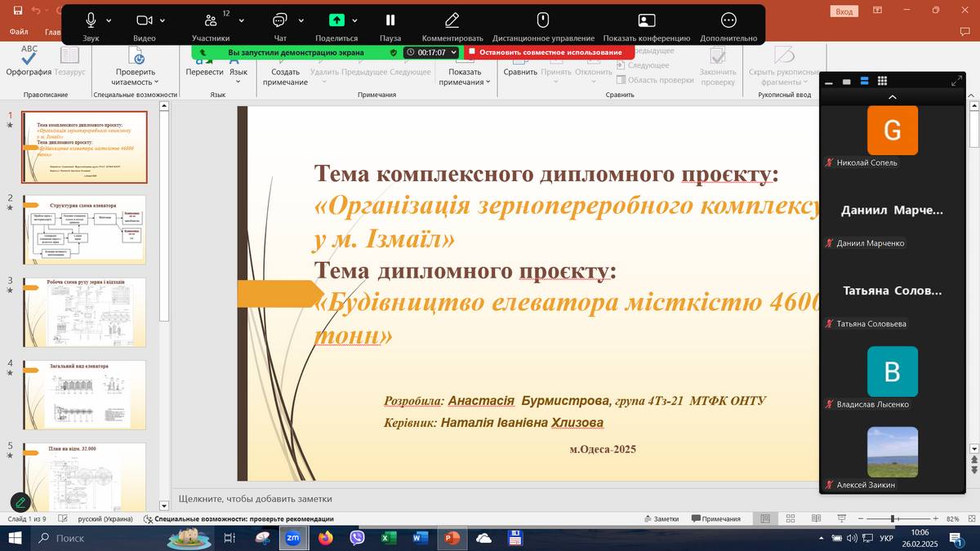980x551 pixels.
Task: Select slide 1 thumbnail
Action: tap(84, 147)
